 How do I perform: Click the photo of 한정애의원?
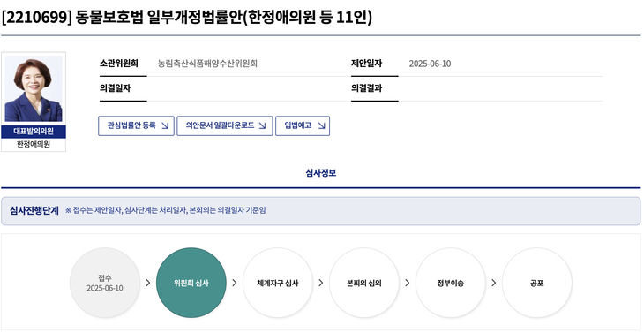coord(34,89)
